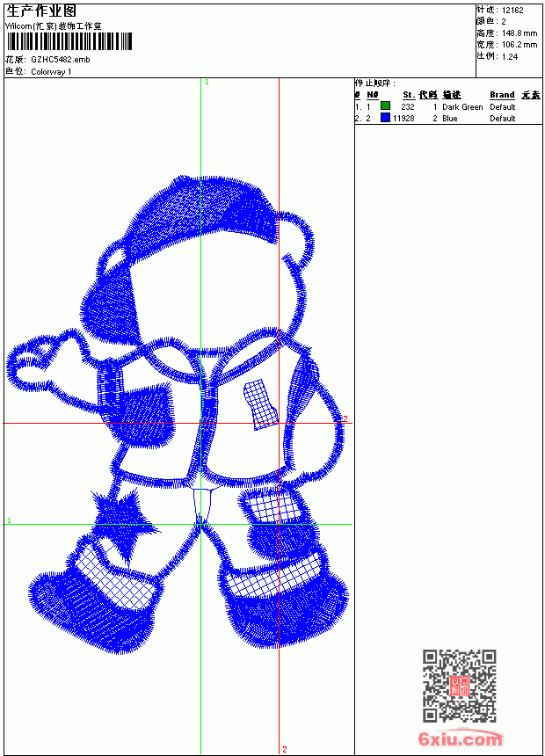The height and width of the screenshot is (756, 545).
Task: Click the height value 148.8 mm
Action: tap(520, 33)
